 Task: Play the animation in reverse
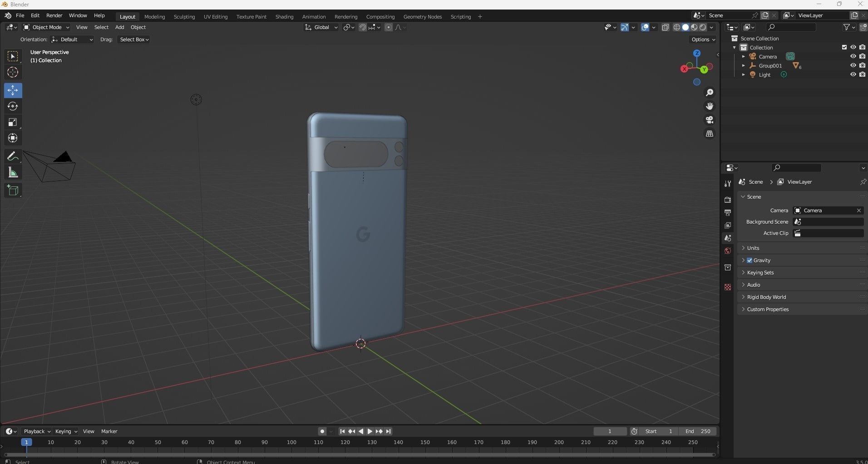pyautogui.click(x=361, y=431)
